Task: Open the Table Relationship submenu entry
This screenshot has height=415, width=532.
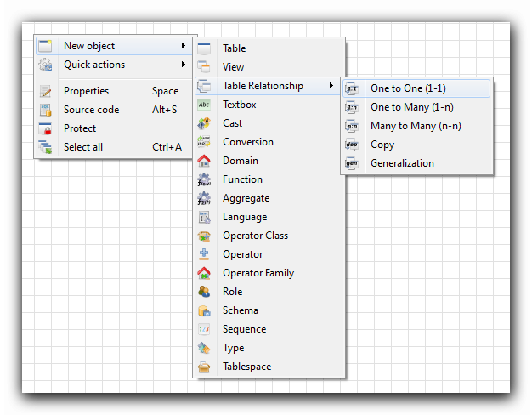Action: (x=269, y=86)
